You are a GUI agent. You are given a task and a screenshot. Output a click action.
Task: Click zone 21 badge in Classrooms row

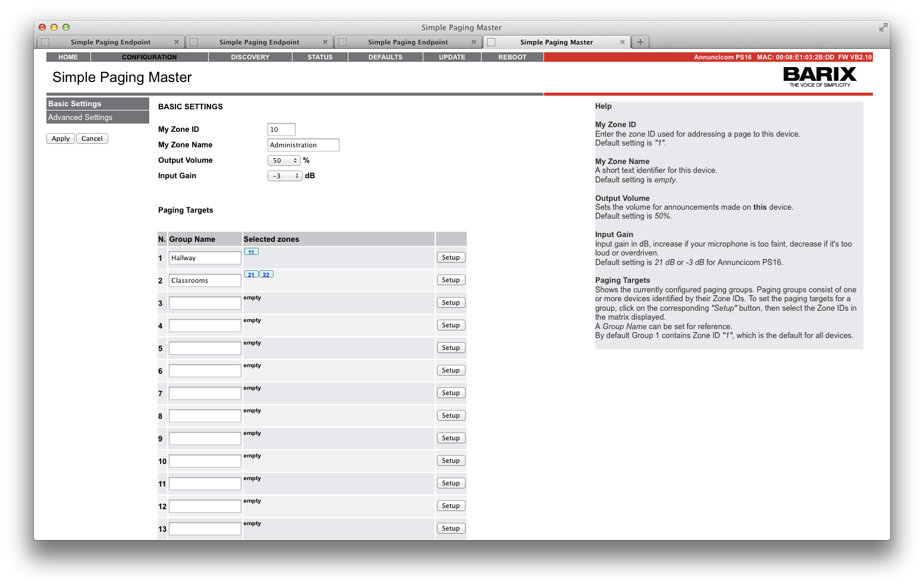point(252,274)
